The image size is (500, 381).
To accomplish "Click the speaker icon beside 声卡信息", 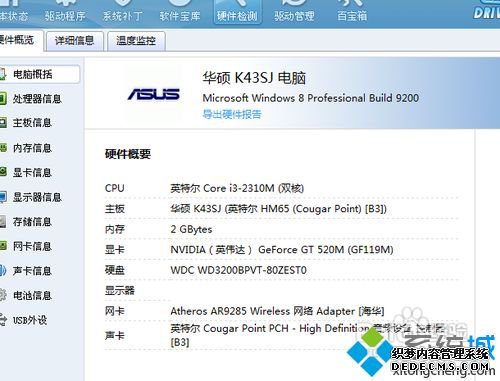I will pyautogui.click(x=3, y=271).
